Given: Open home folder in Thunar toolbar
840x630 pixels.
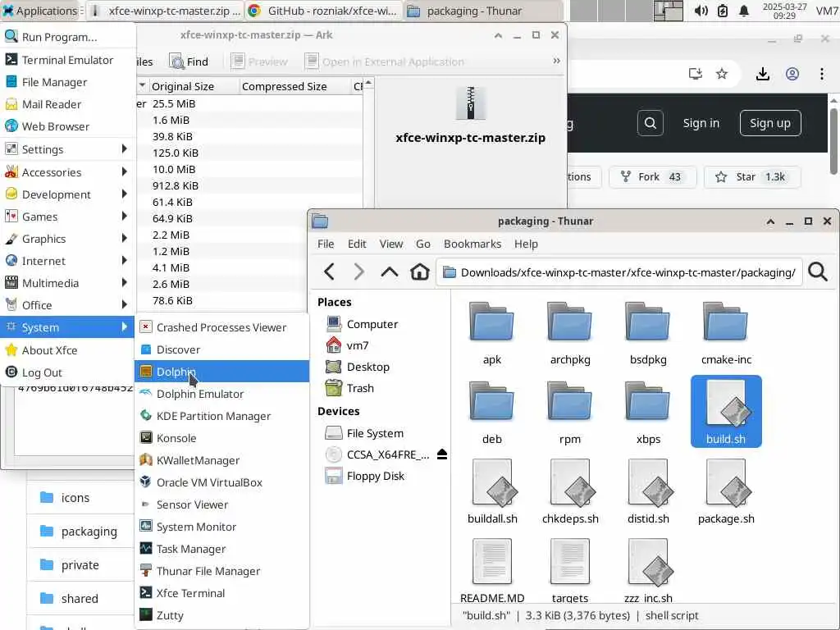Looking at the screenshot, I should pos(419,272).
